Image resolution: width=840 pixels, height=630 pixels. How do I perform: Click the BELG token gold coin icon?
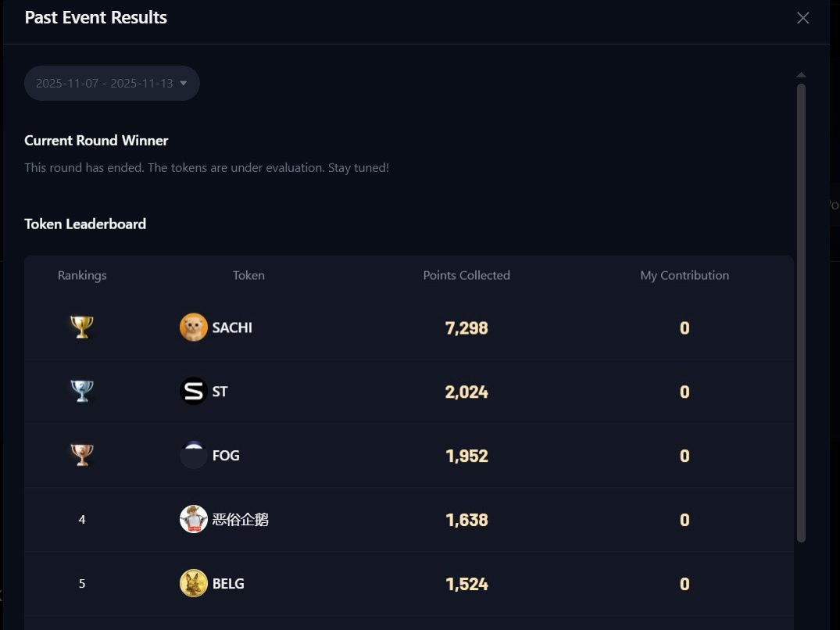(193, 584)
